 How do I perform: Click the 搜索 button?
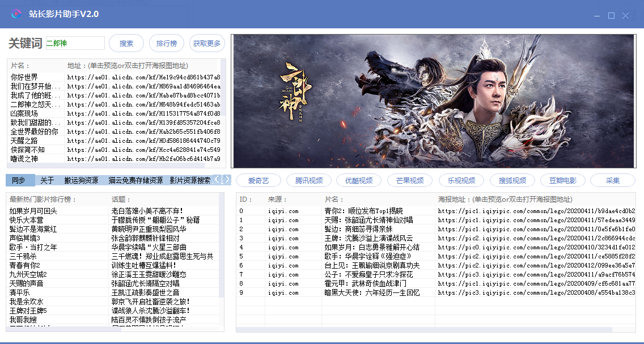pyautogui.click(x=126, y=43)
